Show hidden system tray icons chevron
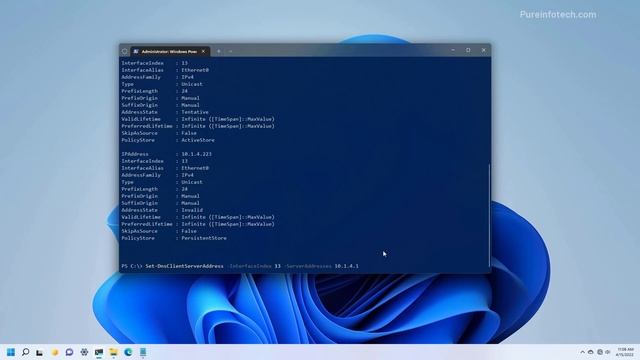640x360 pixels. click(x=582, y=352)
